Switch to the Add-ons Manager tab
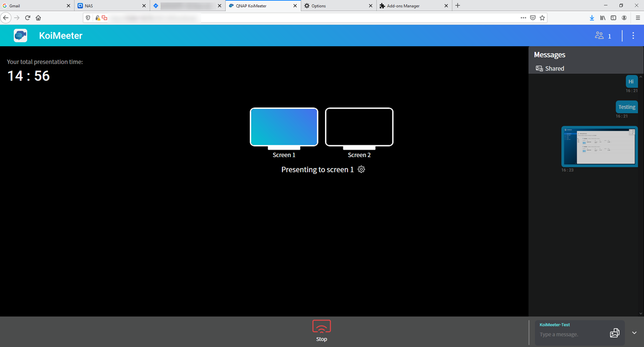This screenshot has height=347, width=644. [411, 6]
